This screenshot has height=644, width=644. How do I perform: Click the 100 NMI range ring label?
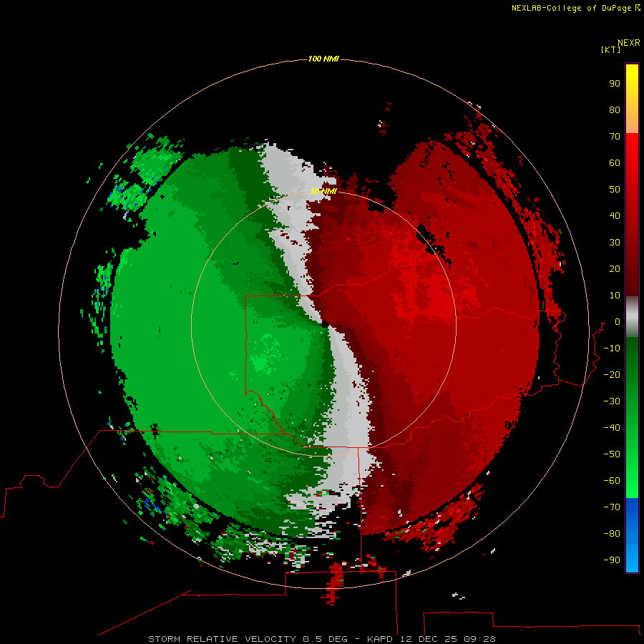tap(323, 59)
